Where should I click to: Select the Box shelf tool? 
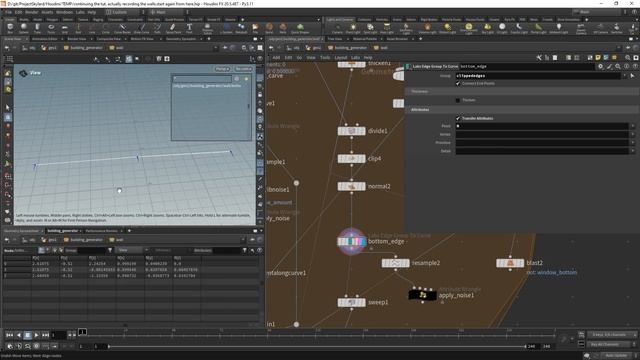pos(10,28)
